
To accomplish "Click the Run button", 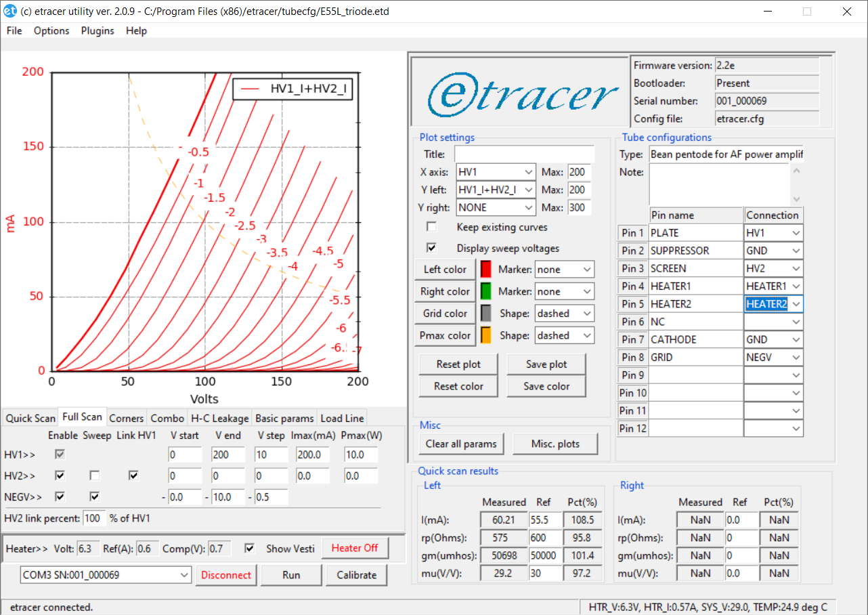I will [x=291, y=575].
